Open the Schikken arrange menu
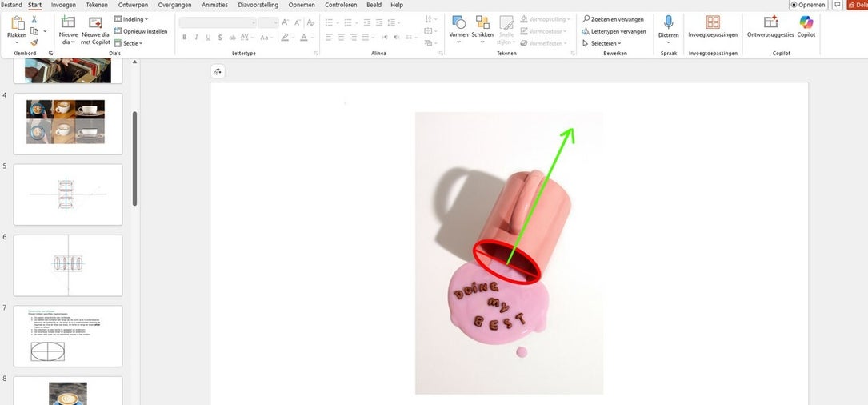Viewport: 868px width, 405px height. click(482, 30)
